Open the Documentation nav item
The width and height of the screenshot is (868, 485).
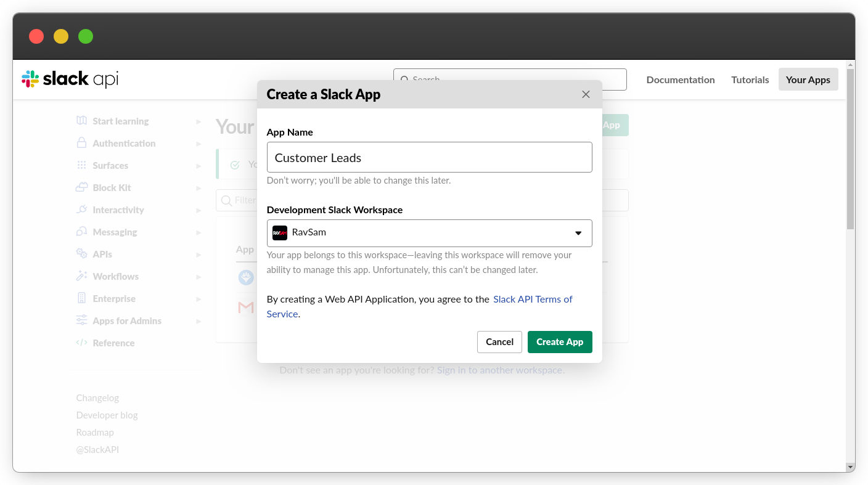tap(681, 79)
